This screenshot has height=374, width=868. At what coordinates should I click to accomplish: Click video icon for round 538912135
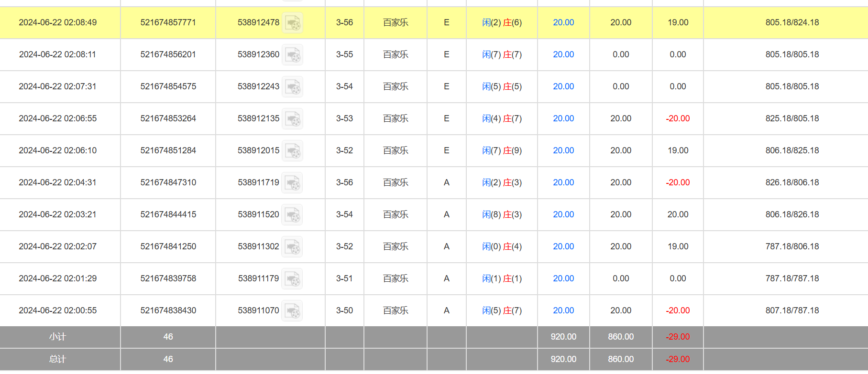click(292, 119)
